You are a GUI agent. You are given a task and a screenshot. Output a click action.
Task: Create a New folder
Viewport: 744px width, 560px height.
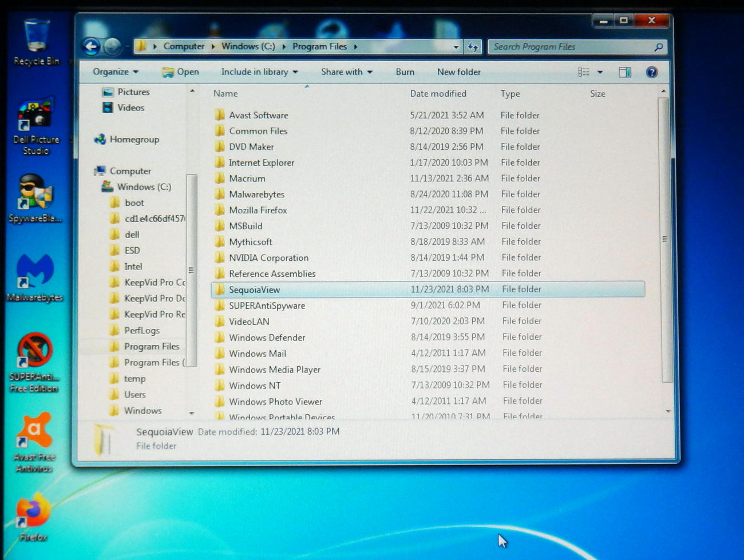point(459,72)
